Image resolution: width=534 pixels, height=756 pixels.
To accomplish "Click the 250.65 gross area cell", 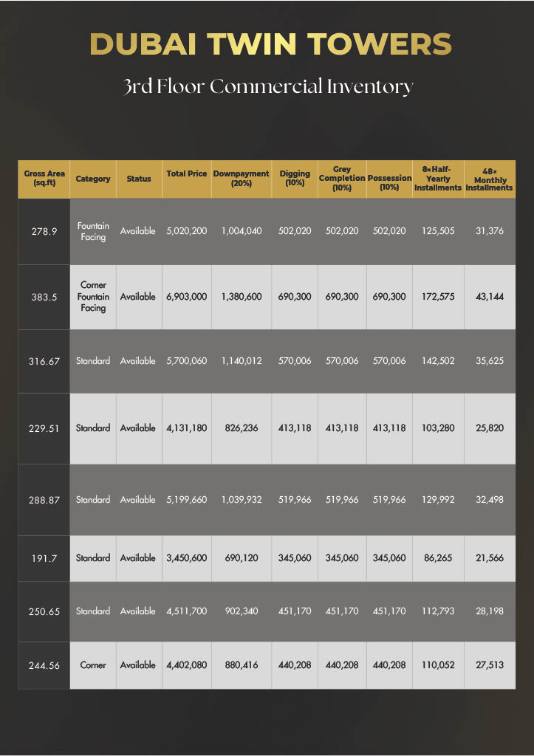I will pos(44,611).
